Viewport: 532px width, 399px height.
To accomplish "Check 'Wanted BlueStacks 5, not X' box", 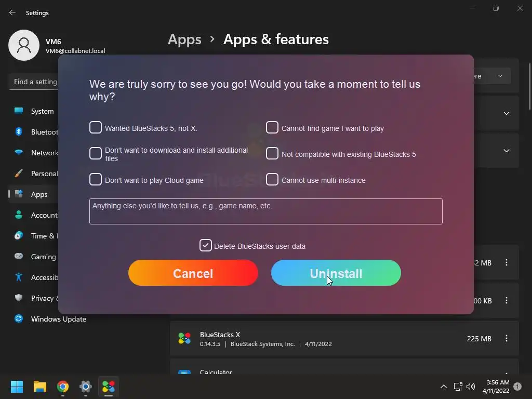I will 96,128.
